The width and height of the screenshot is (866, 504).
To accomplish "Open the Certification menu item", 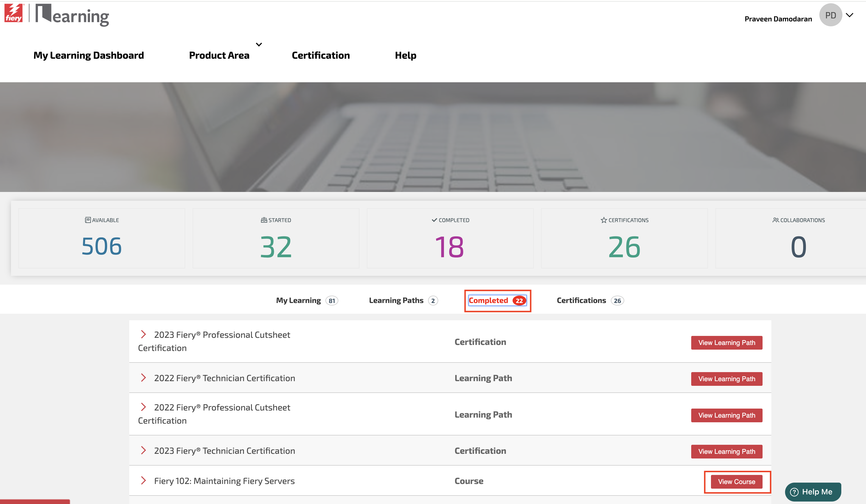I will coord(320,55).
